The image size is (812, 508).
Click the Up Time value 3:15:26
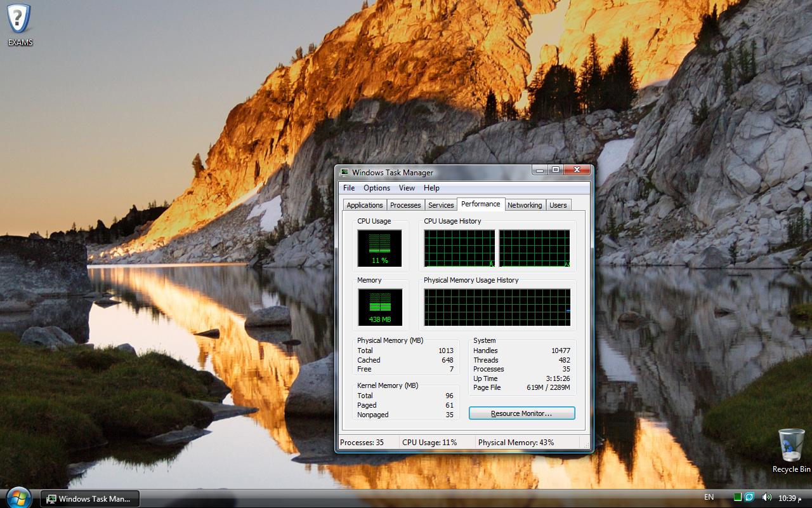click(x=558, y=378)
